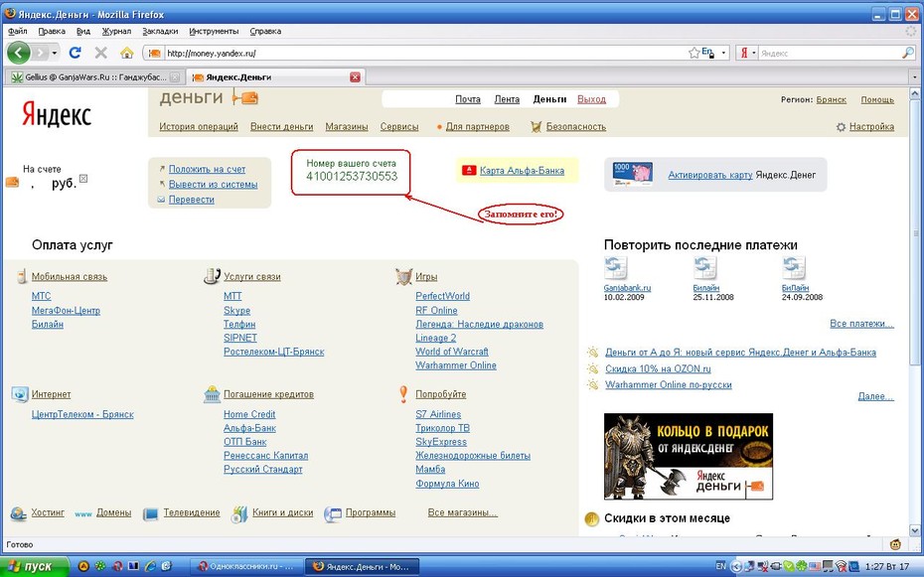
Task: Click the Кольцо в подарок banner
Action: (689, 456)
